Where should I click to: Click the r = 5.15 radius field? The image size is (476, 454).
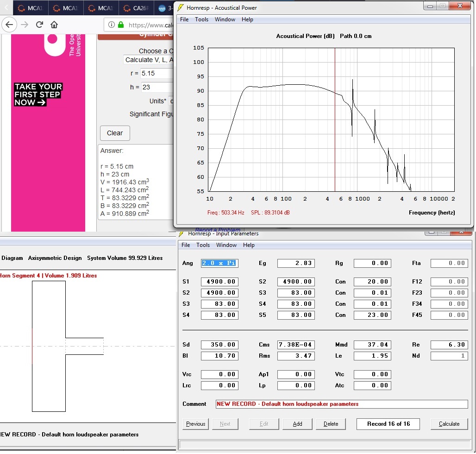(157, 73)
